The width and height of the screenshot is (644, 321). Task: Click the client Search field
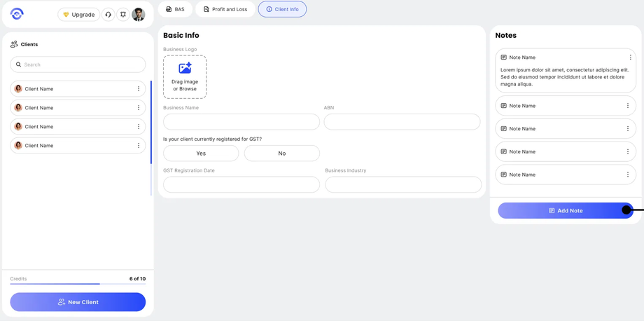coord(78,64)
